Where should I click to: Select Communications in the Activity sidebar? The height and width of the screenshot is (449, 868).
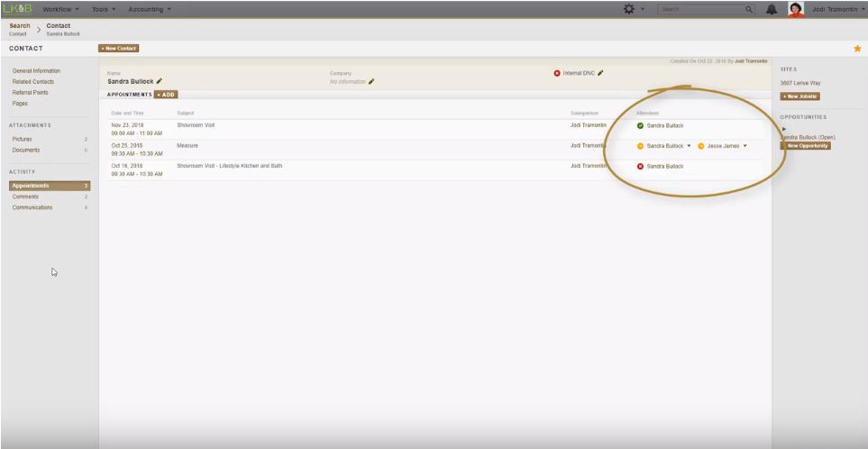pos(32,207)
